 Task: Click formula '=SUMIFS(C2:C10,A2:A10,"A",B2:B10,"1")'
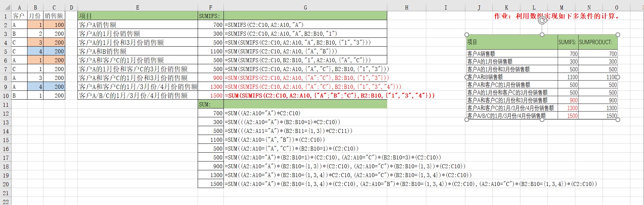coord(281,34)
